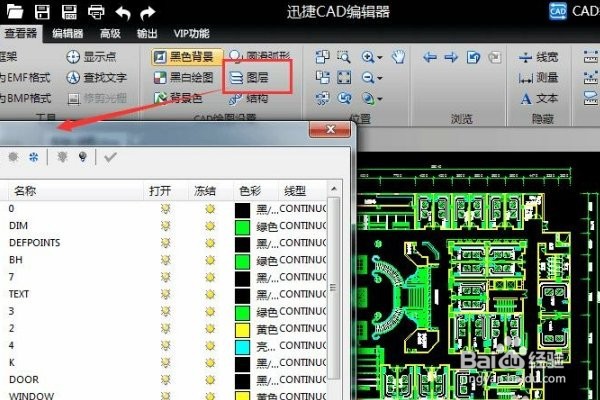600x400 pixels.
Task: Save the drawing with the first floppy disk icon
Action: (42, 11)
